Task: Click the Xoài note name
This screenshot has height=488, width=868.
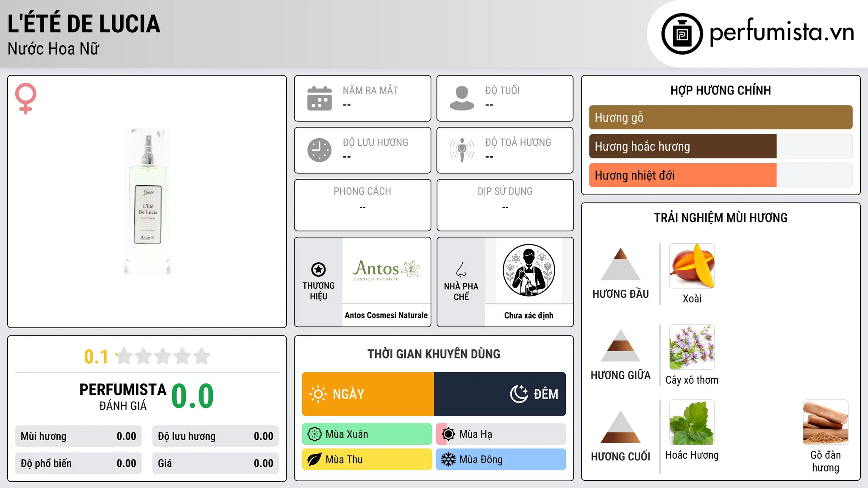Action: pyautogui.click(x=692, y=299)
